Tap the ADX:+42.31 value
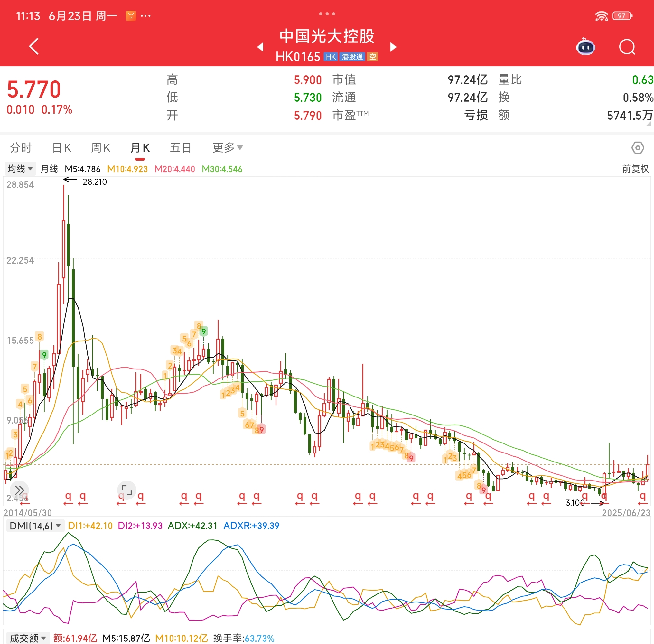654x644 pixels. click(x=192, y=526)
